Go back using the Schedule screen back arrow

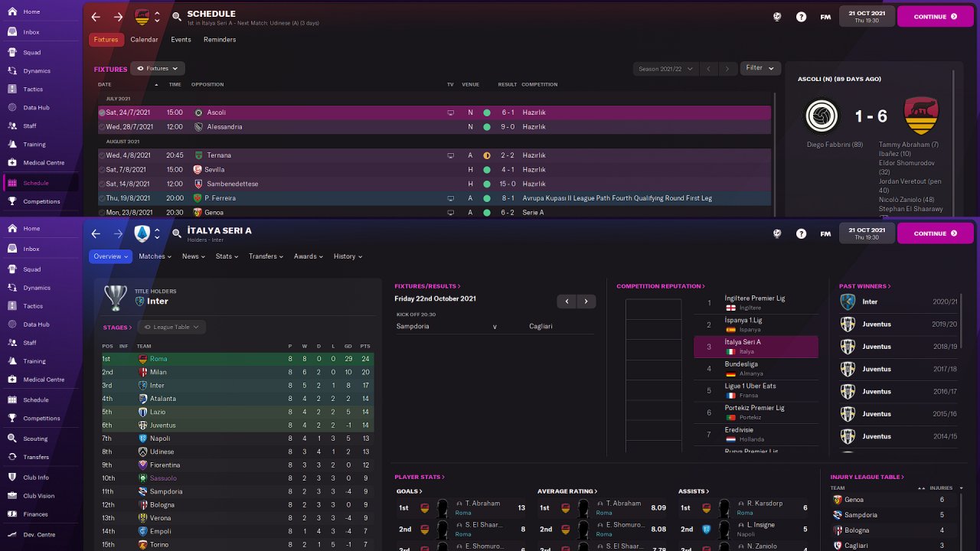[x=96, y=17]
